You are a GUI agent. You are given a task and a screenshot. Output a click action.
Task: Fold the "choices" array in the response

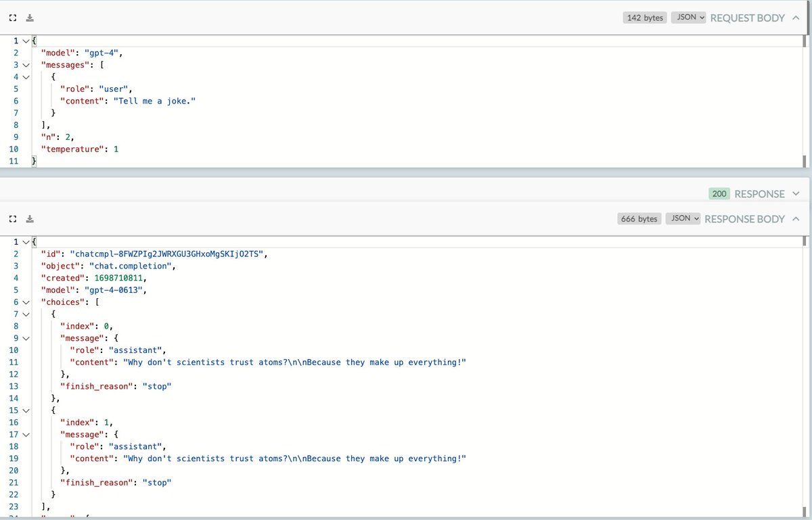[x=26, y=302]
